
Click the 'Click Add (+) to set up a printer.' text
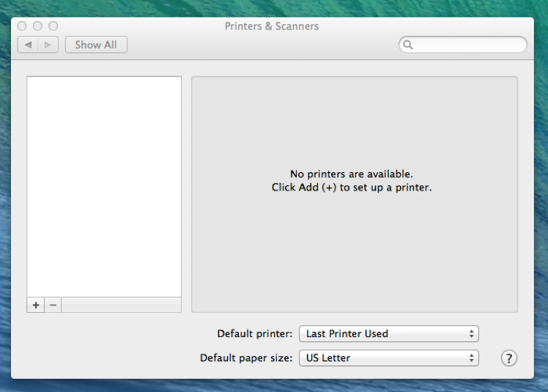point(352,188)
